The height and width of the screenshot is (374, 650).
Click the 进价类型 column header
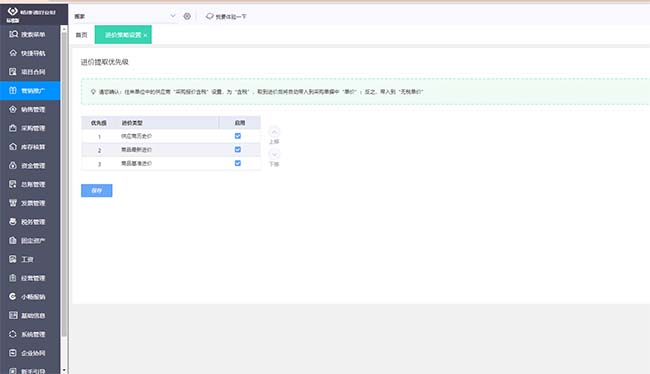[x=132, y=123]
